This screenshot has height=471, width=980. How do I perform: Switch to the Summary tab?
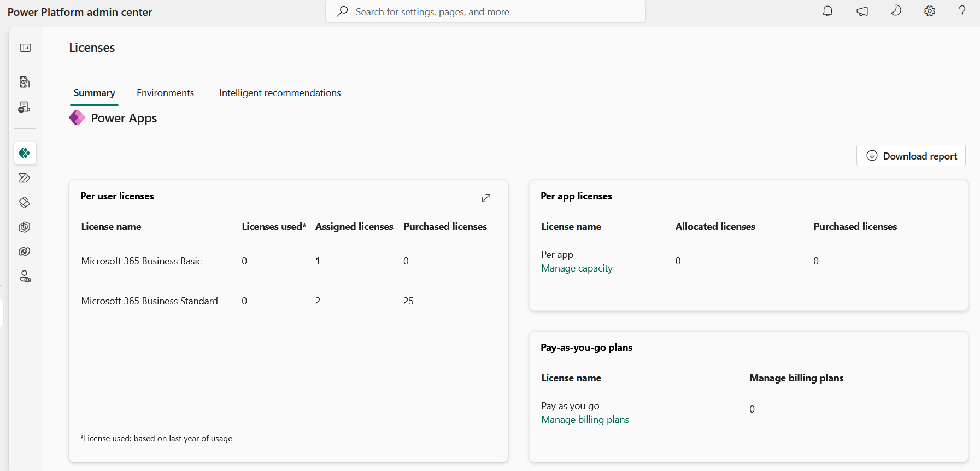click(94, 93)
